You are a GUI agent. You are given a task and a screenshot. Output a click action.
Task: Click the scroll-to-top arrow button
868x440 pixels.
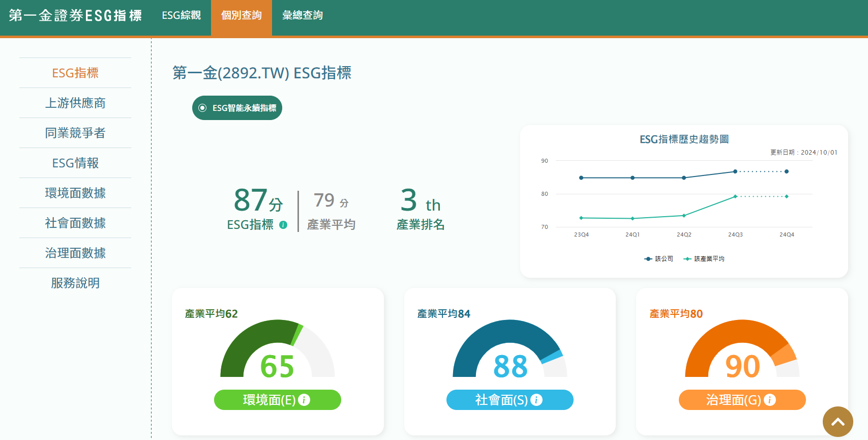[837, 421]
